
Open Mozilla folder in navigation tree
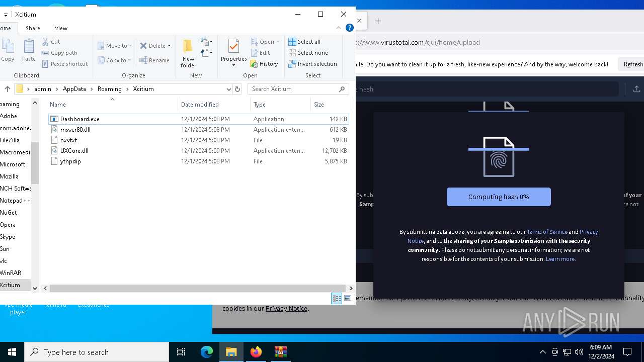[x=10, y=176]
